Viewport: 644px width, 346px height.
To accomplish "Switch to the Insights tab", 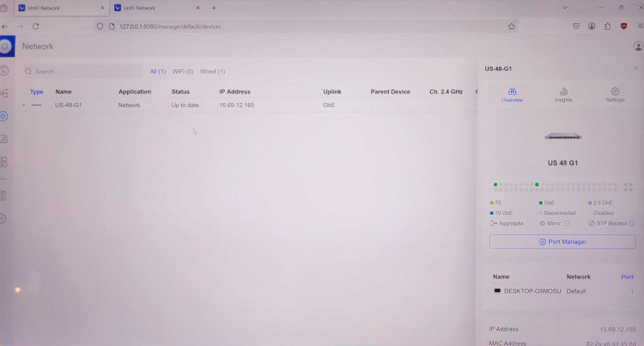I will click(x=563, y=95).
